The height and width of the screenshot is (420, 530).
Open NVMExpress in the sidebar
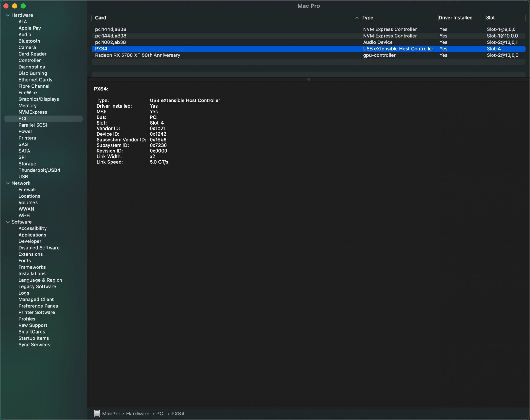tap(33, 112)
